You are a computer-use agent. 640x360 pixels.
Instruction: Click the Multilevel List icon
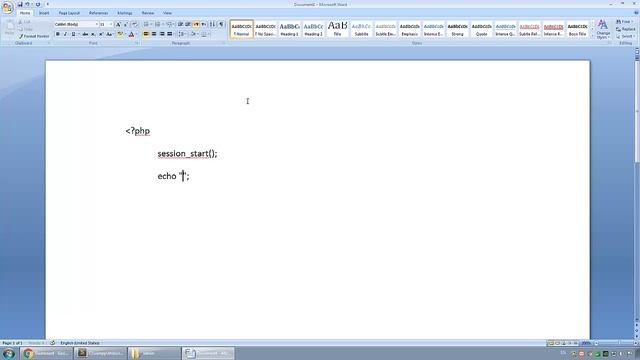pyautogui.click(x=169, y=24)
